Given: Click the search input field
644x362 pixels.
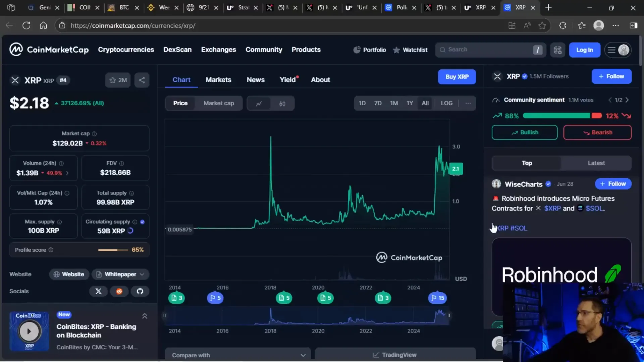Looking at the screenshot, I should coord(491,50).
